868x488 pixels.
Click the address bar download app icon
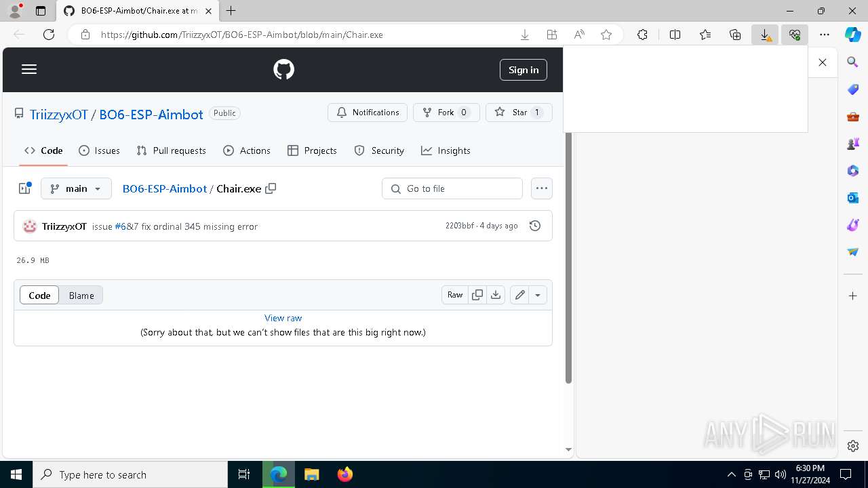point(524,35)
